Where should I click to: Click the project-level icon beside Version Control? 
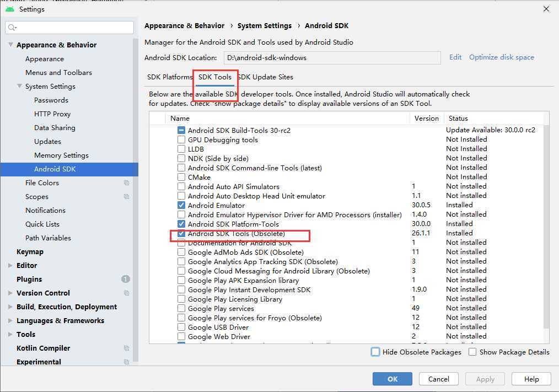[126, 293]
